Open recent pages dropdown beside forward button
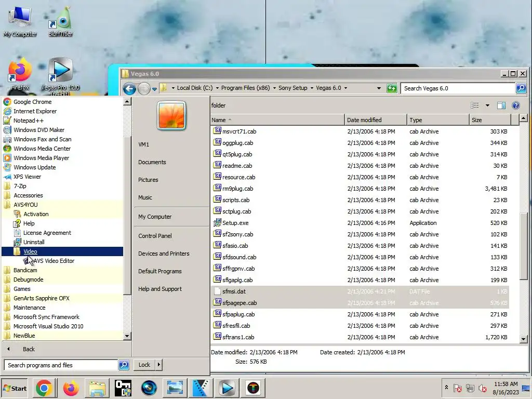Viewport: 532px width, 399px height. click(x=154, y=89)
